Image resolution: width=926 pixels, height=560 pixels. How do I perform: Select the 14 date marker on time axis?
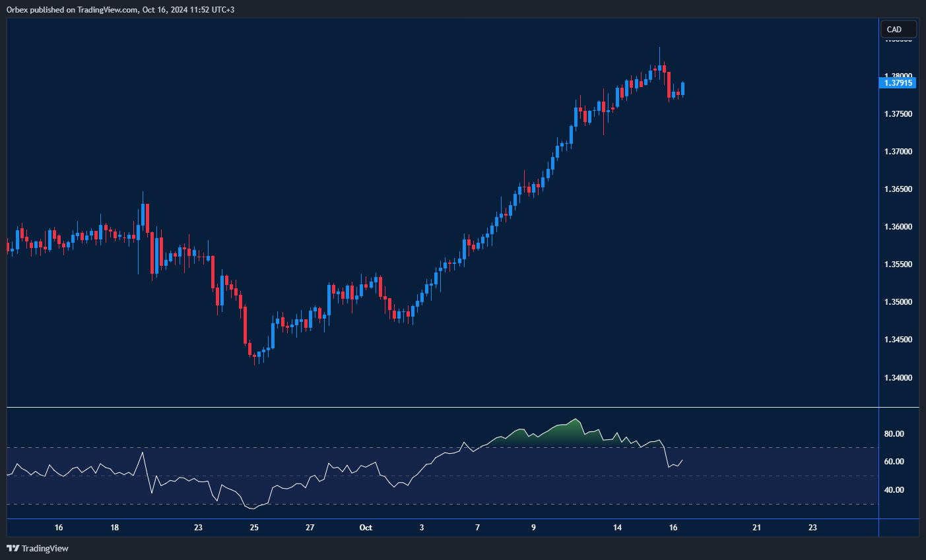tap(617, 528)
